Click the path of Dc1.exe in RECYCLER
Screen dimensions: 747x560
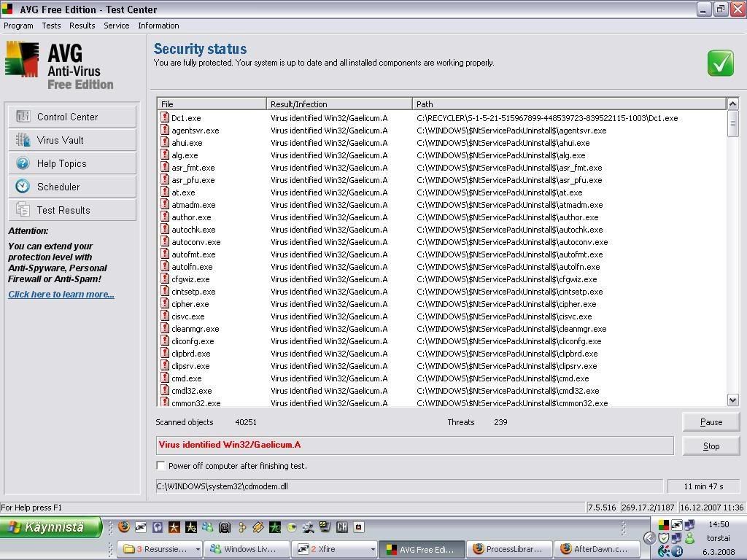pyautogui.click(x=547, y=118)
